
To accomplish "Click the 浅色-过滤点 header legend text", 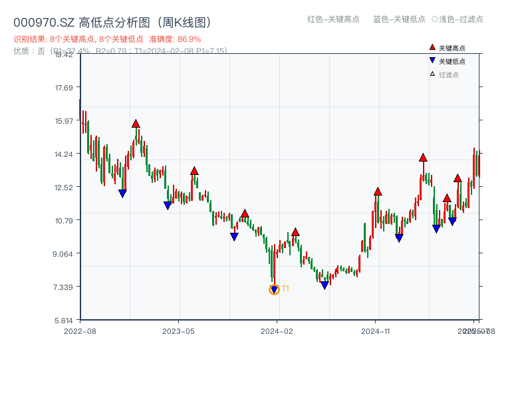I will (x=461, y=19).
